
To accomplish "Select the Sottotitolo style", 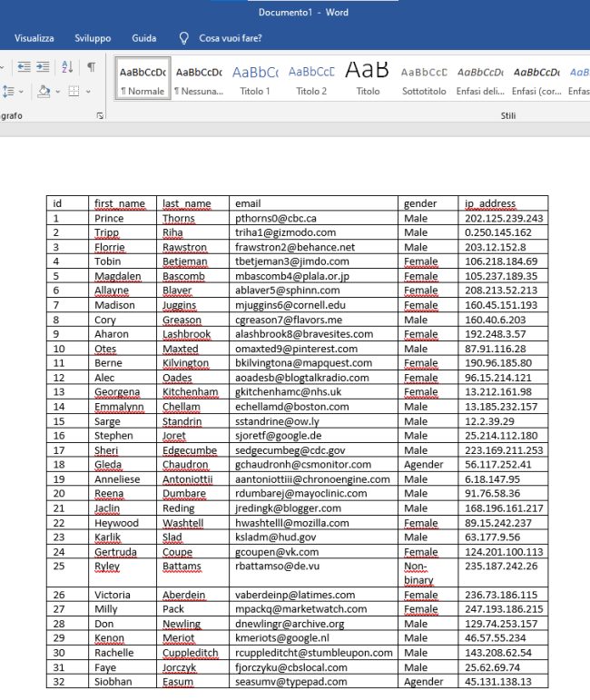I will [424, 79].
